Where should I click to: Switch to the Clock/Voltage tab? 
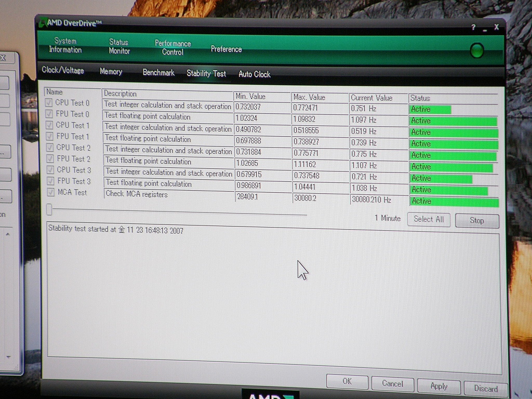click(63, 70)
